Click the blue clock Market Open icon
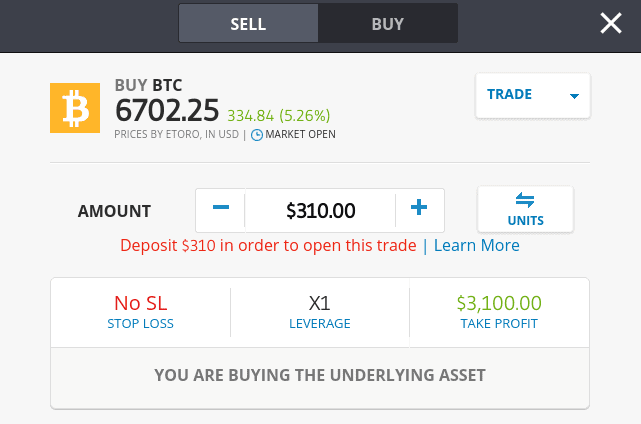 [x=257, y=135]
